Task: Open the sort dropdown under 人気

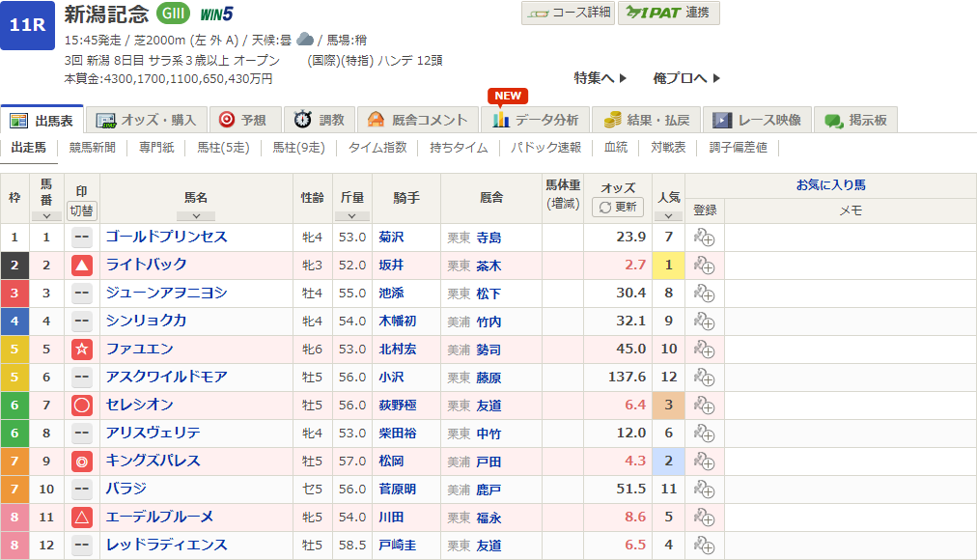Action: [x=668, y=216]
